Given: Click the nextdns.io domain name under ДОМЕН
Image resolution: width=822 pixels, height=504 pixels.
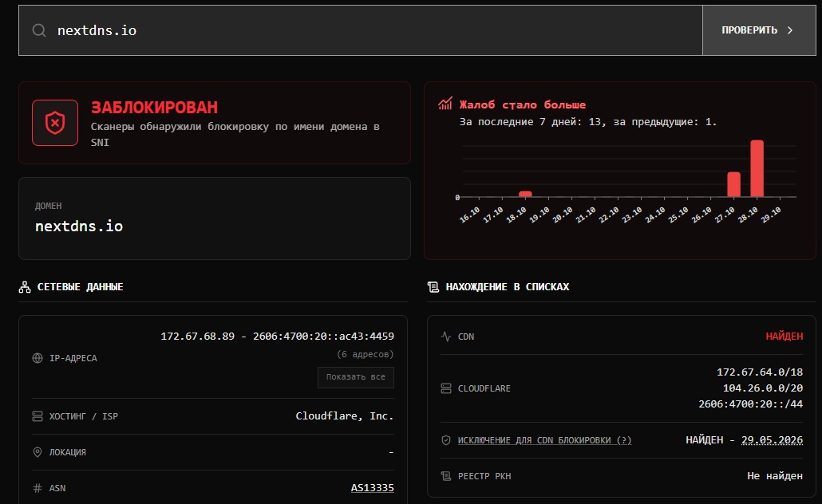Looking at the screenshot, I should point(79,226).
